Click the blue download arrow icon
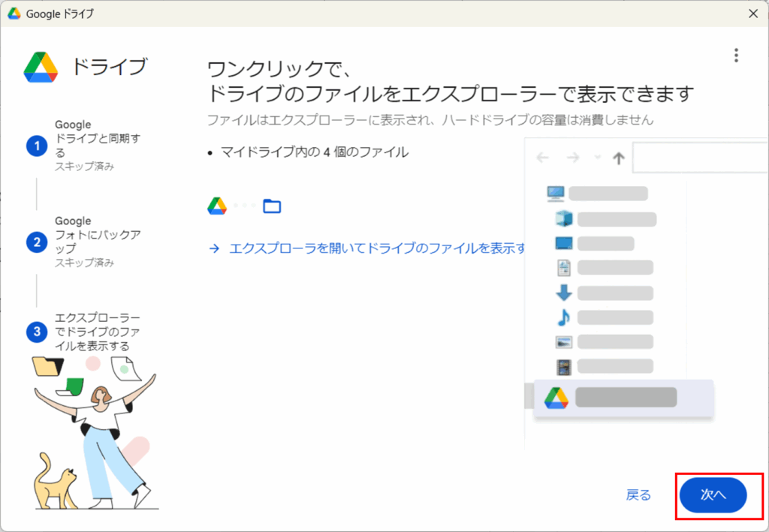Screen dimensions: 769x532 [564, 293]
